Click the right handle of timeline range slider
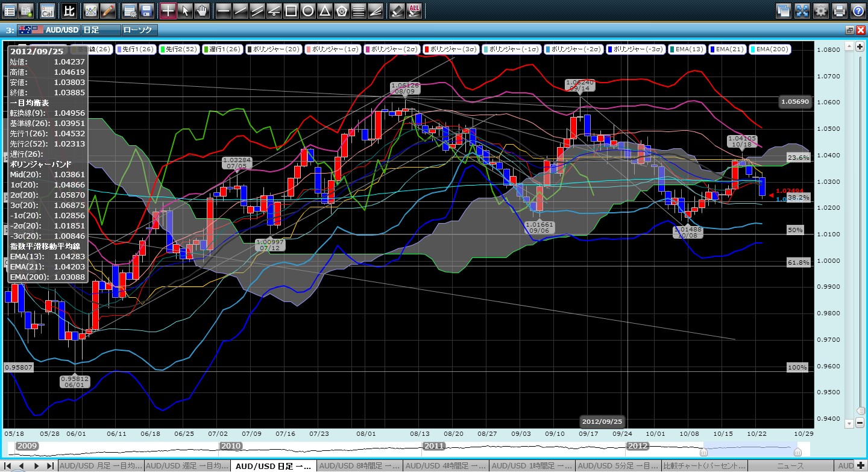Viewport: 868px width, 472px height. (797, 452)
